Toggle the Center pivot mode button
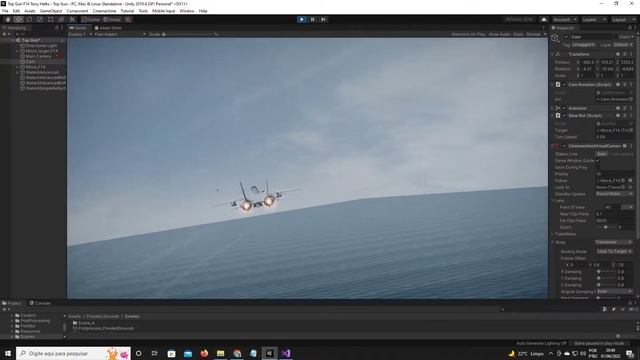The width and height of the screenshot is (640, 360). [90, 20]
